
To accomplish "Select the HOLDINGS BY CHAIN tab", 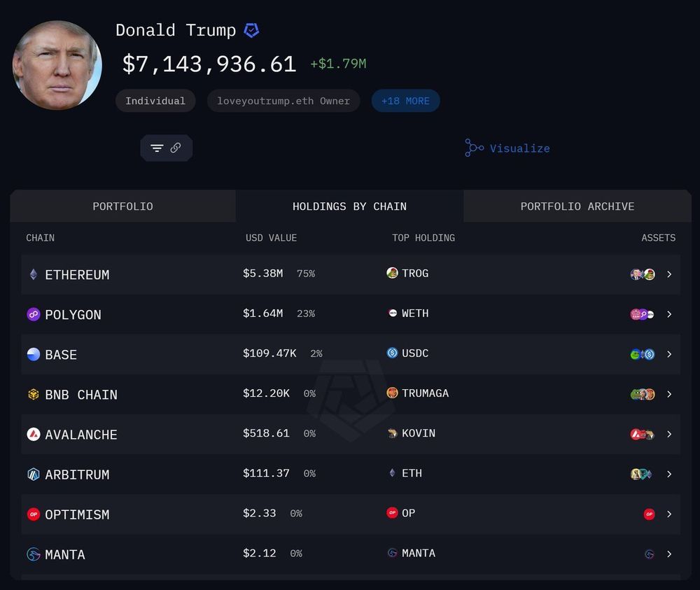I will point(349,206).
